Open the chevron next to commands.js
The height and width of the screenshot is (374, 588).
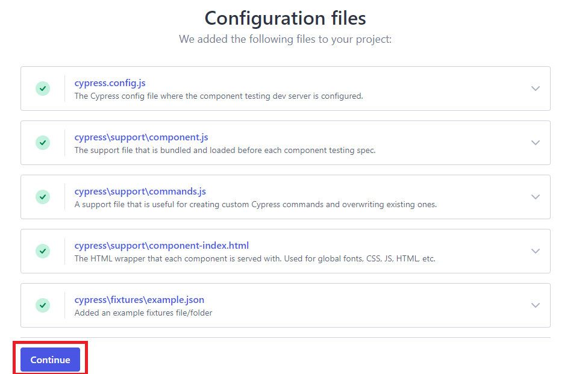pos(536,197)
